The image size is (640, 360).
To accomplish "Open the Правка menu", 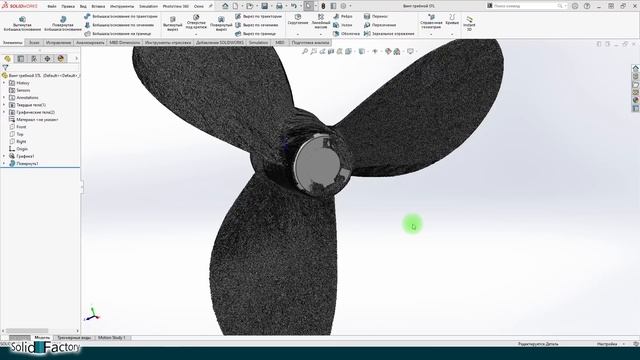I will coord(68,7).
